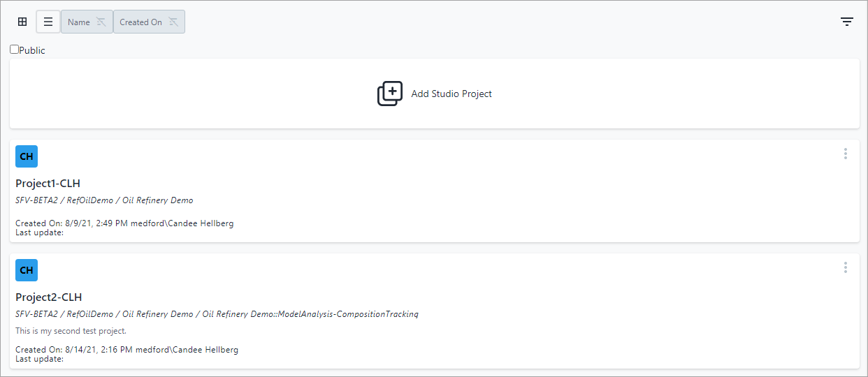Click the Add Studio Project label

tap(451, 94)
